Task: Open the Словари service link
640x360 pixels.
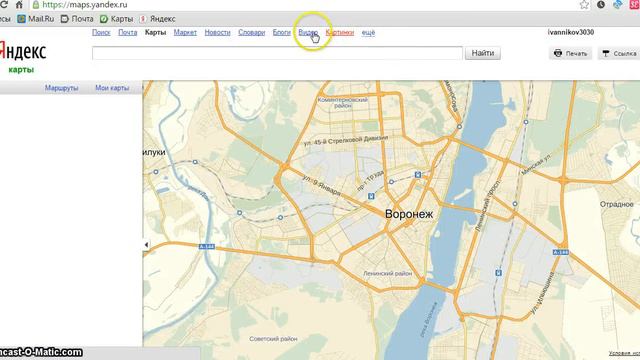Action: coord(252,32)
